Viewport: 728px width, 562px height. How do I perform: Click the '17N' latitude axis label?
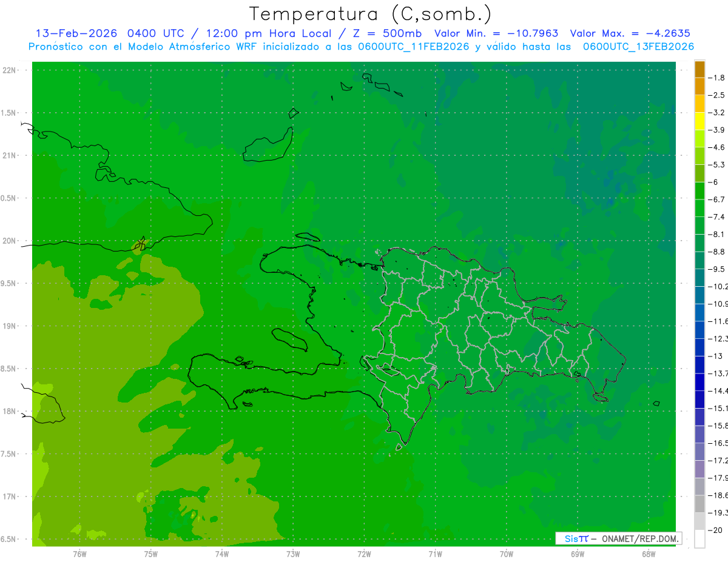coord(10,497)
